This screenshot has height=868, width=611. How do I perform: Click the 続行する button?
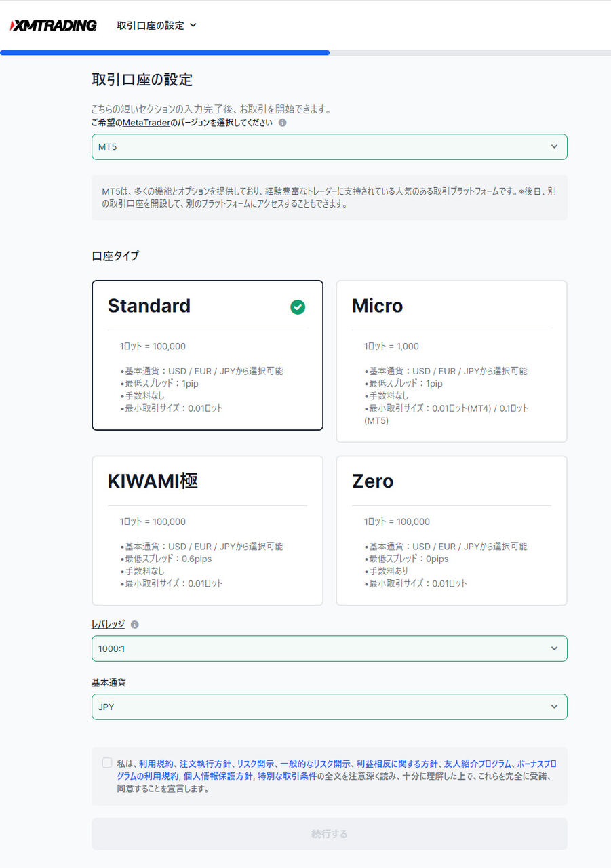(x=330, y=834)
